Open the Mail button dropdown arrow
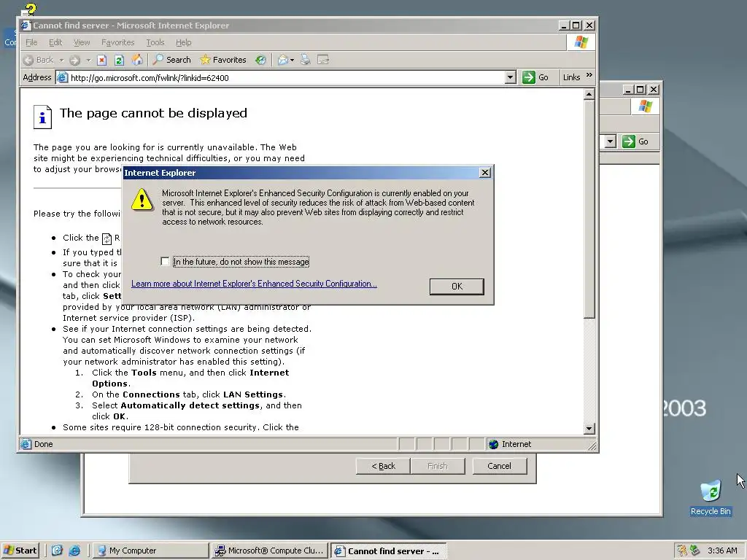This screenshot has width=747, height=560. click(292, 60)
